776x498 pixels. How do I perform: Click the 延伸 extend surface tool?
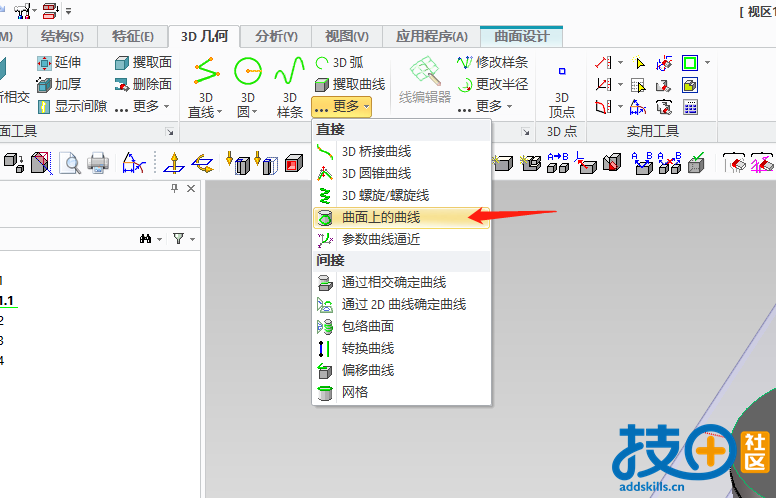(59, 62)
